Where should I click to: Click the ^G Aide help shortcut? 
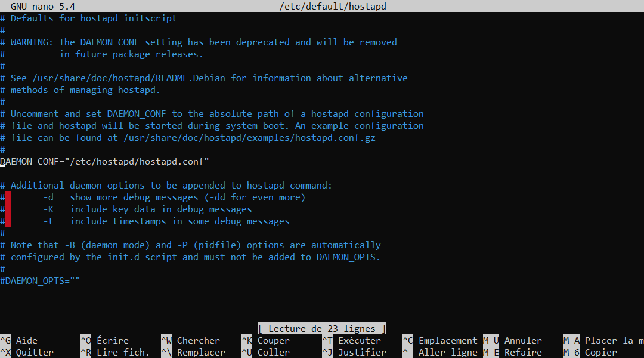pos(19,341)
